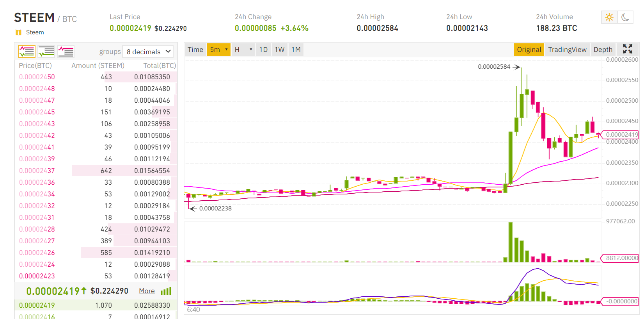Show buy orders only view icon
This screenshot has height=319, width=644.
(x=46, y=51)
